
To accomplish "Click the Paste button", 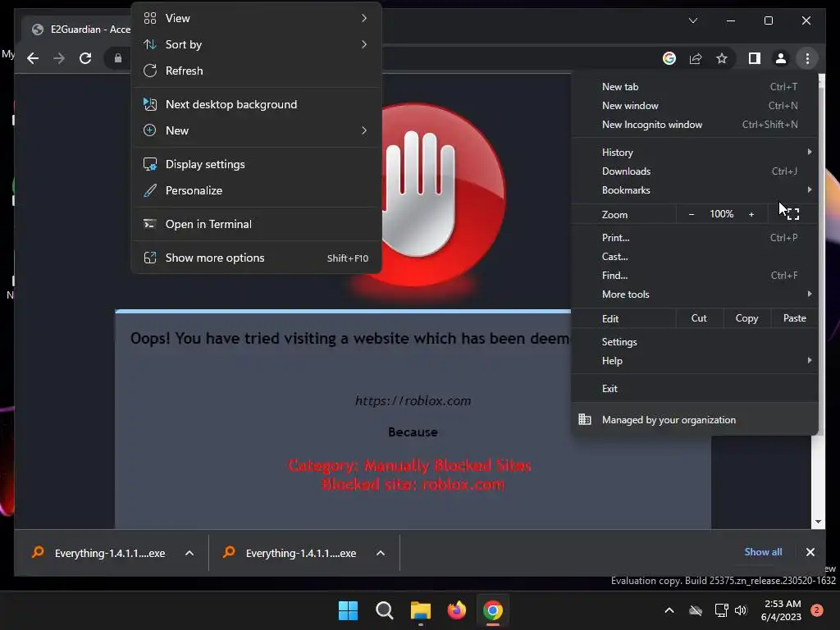I will tap(794, 318).
